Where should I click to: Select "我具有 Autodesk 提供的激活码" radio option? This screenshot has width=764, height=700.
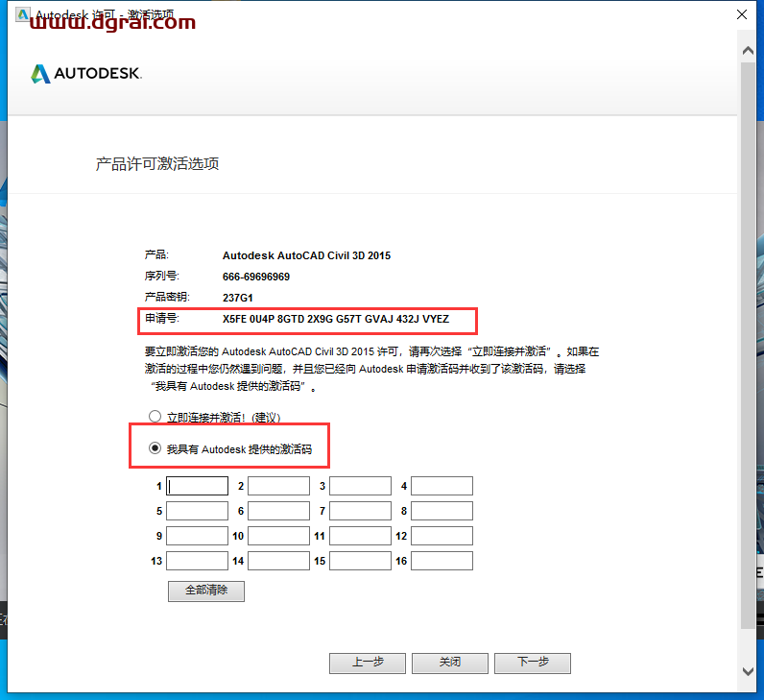pyautogui.click(x=155, y=448)
